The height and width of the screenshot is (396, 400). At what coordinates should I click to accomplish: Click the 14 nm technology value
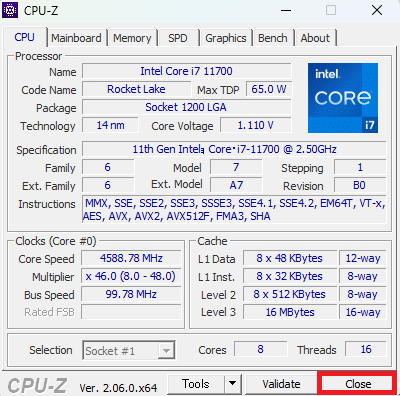pyautogui.click(x=110, y=125)
